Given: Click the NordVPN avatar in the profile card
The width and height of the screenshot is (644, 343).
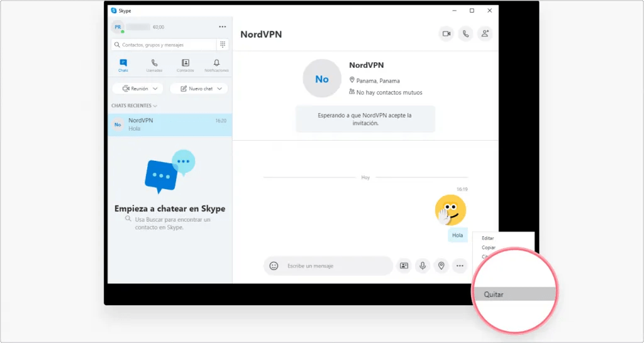Looking at the screenshot, I should (x=322, y=79).
